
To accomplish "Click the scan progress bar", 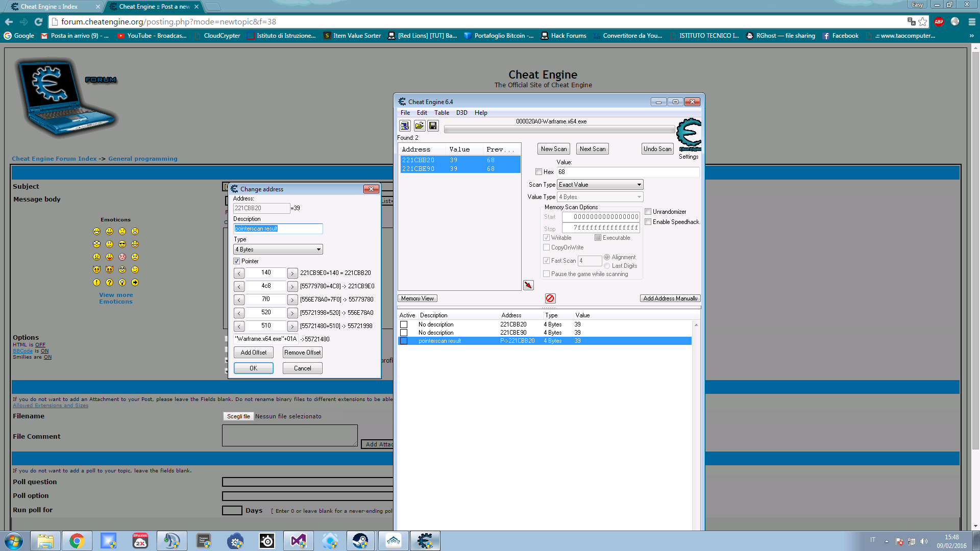I will pos(559,129).
